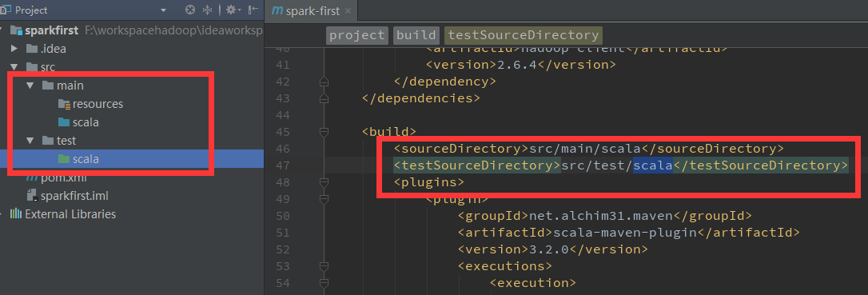Click the sparkfirst module folder icon
Image resolution: width=868 pixels, height=295 pixels.
[16, 30]
